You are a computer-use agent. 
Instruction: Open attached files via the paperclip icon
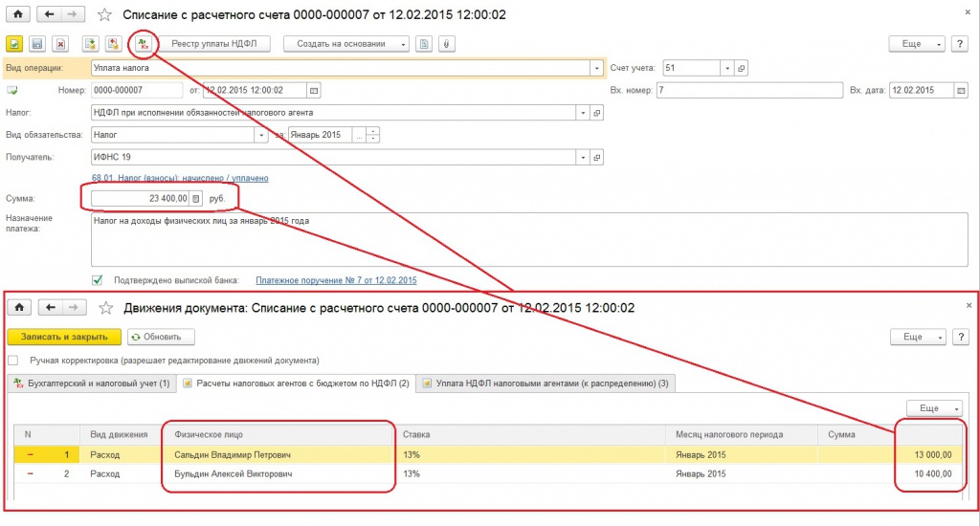click(446, 44)
